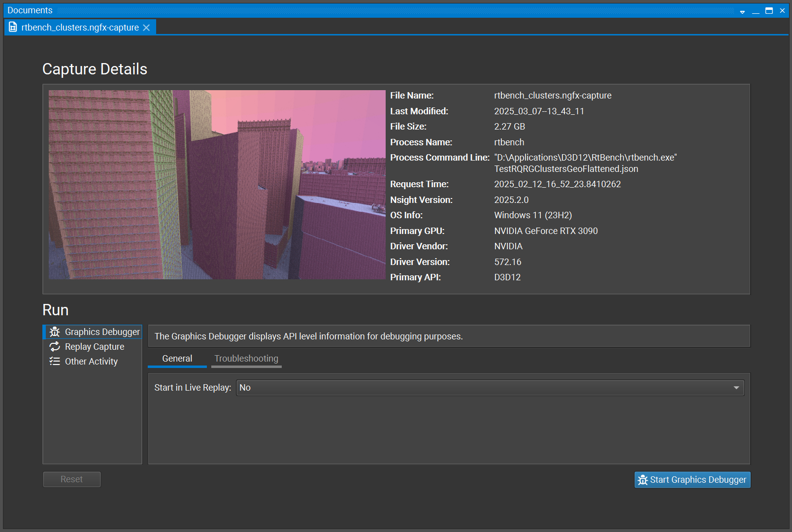Open the Start in Live Replay dropdown
Screen dimensions: 792x532
coord(490,388)
